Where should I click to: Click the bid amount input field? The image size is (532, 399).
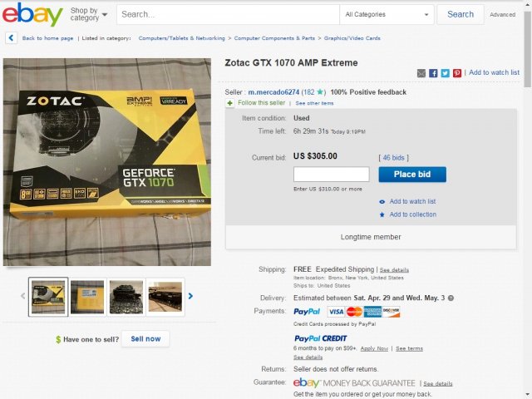[331, 175]
